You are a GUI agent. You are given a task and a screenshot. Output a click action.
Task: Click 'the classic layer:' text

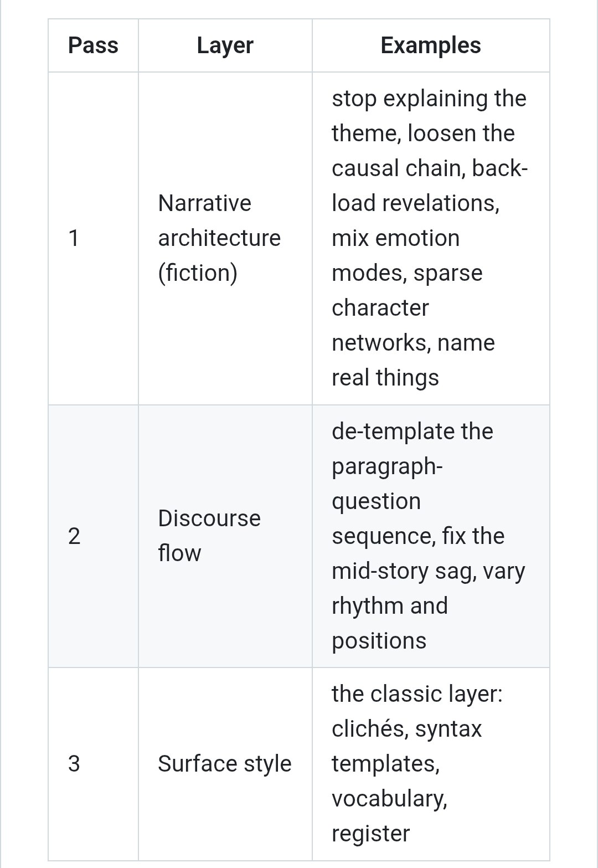click(417, 694)
